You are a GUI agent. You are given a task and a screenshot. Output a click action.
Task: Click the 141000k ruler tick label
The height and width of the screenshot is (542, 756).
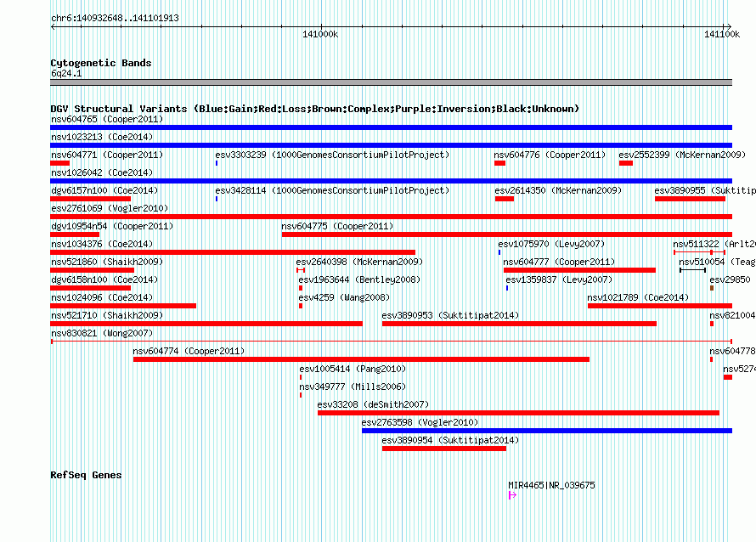pos(320,34)
